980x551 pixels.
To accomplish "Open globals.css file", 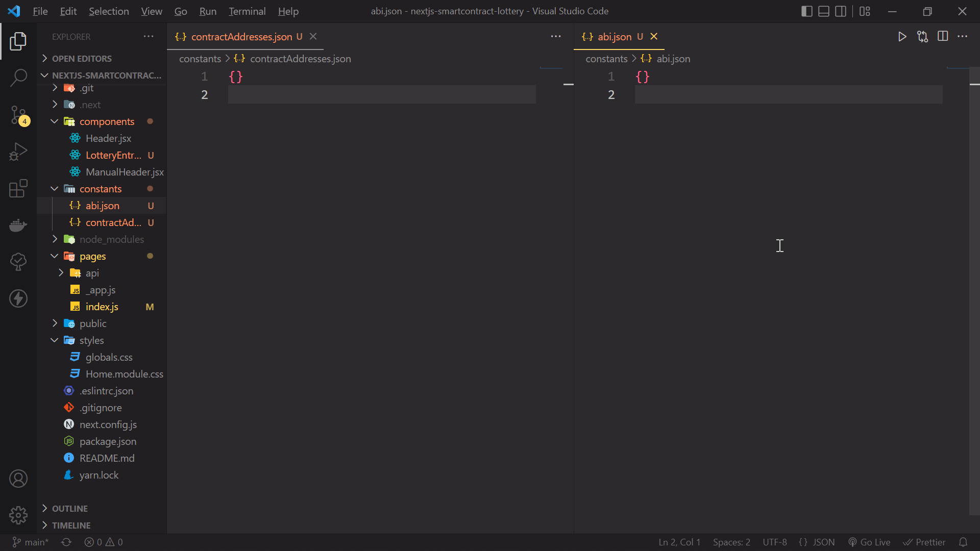I will point(102,357).
